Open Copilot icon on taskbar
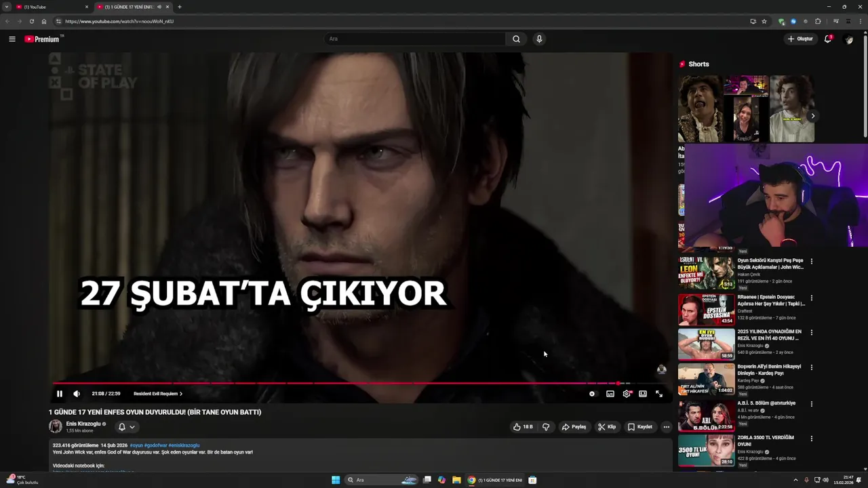The width and height of the screenshot is (868, 488). [441, 480]
